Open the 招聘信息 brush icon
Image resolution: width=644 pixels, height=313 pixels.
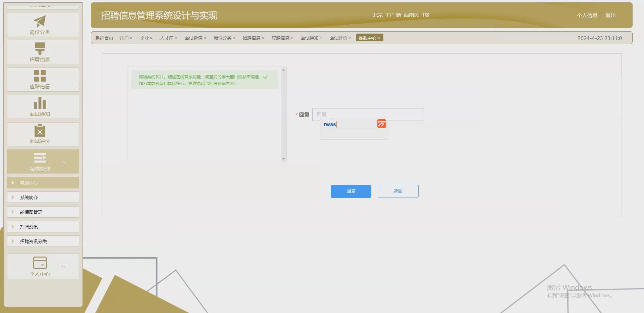point(40,48)
